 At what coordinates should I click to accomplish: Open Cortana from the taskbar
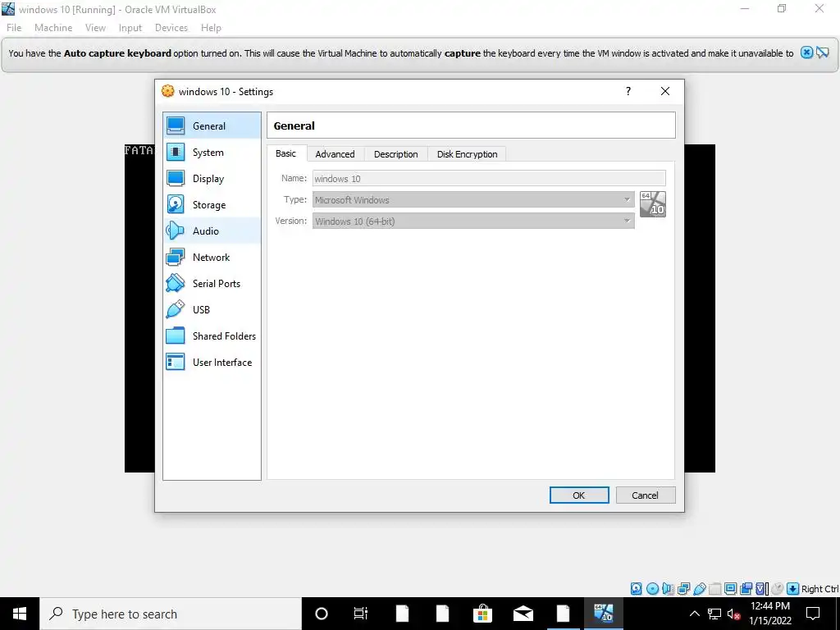point(322,614)
